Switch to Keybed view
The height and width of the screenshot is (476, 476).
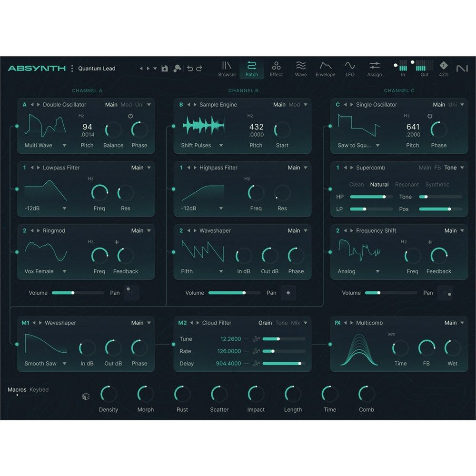click(39, 390)
